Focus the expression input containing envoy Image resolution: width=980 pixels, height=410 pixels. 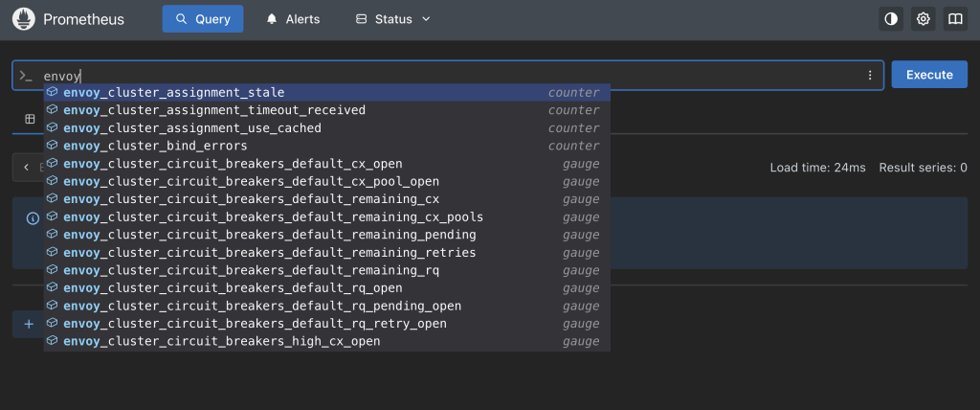447,76
